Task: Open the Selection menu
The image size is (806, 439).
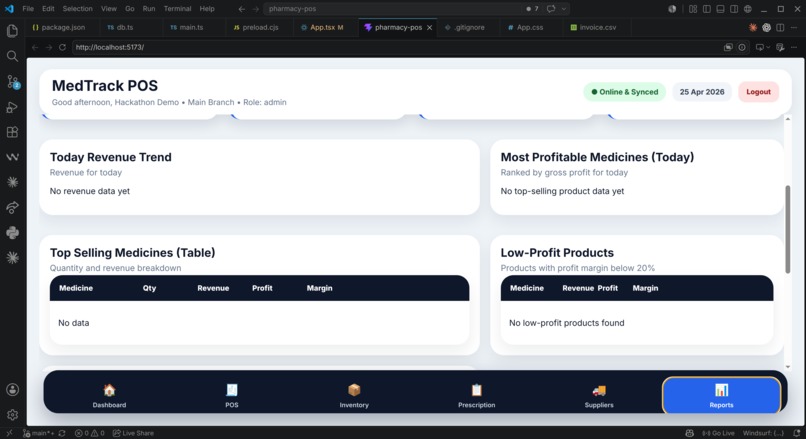Action: pyautogui.click(x=78, y=9)
